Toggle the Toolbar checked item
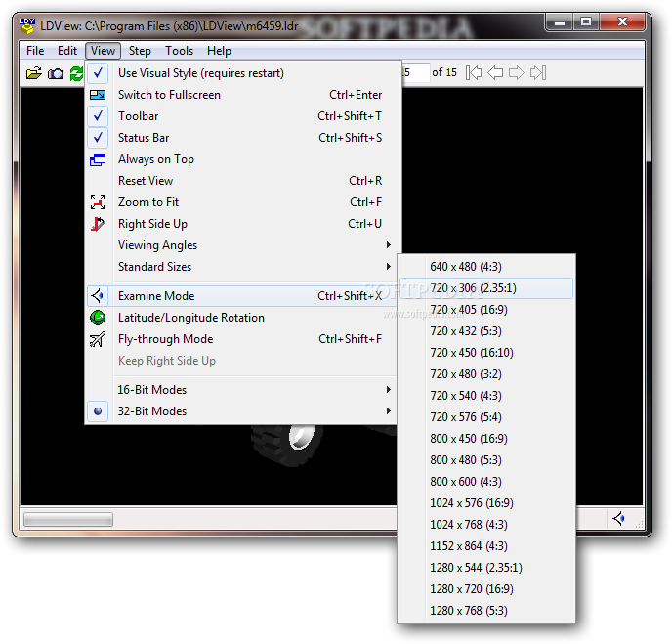 pos(98,115)
